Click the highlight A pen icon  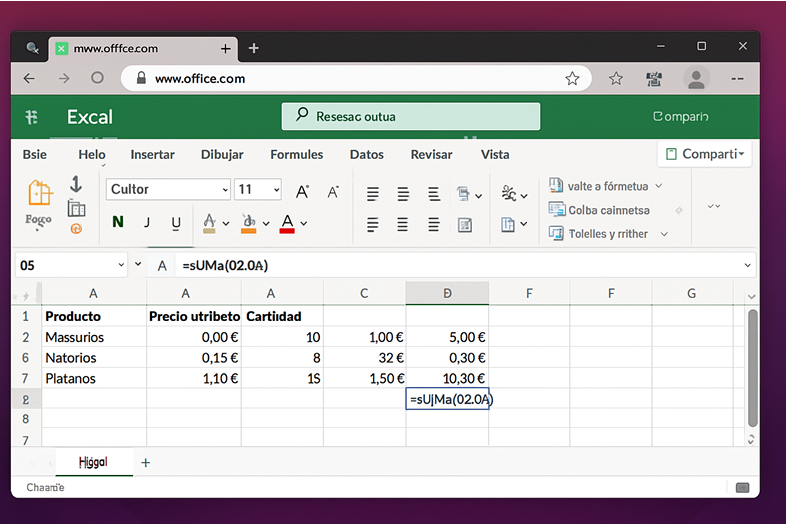(x=210, y=223)
